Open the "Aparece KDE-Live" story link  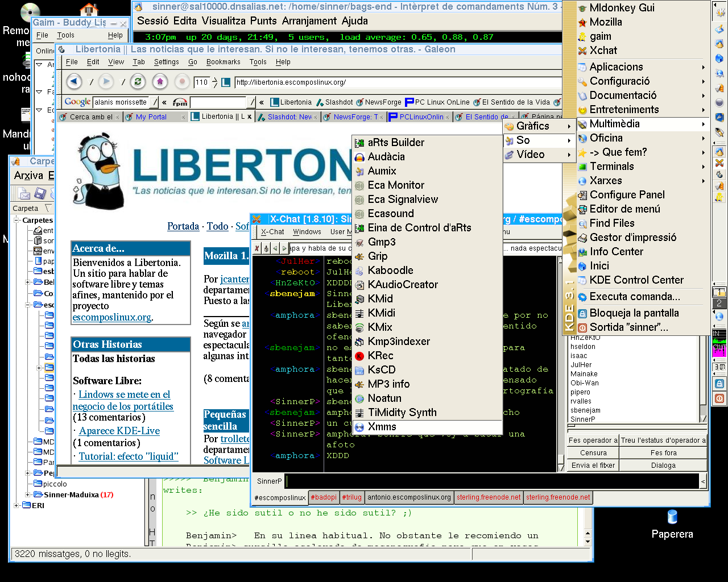[119, 431]
